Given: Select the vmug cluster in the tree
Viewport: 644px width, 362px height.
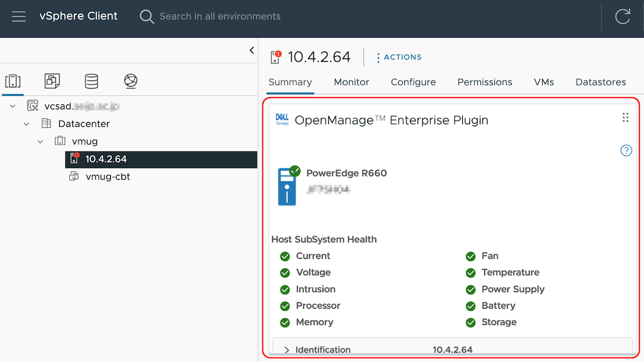Looking at the screenshot, I should point(85,141).
